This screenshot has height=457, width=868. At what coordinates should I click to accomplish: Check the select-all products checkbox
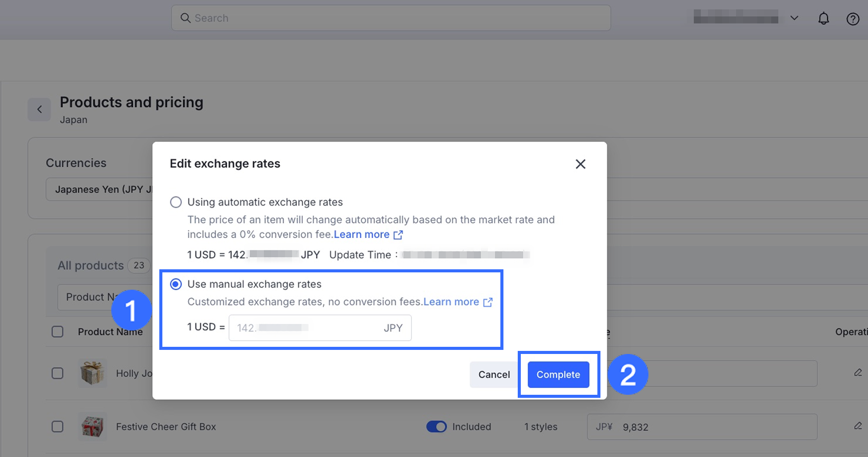[58, 332]
